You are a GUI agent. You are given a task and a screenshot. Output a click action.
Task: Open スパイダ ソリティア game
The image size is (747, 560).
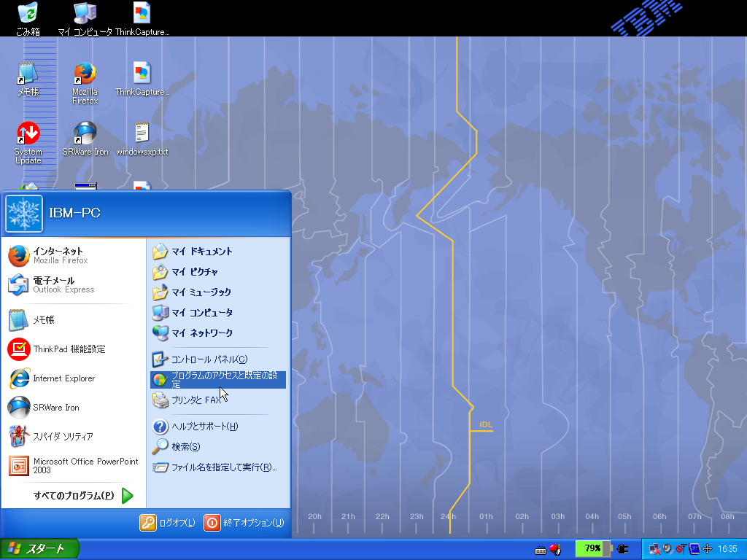pyautogui.click(x=74, y=436)
